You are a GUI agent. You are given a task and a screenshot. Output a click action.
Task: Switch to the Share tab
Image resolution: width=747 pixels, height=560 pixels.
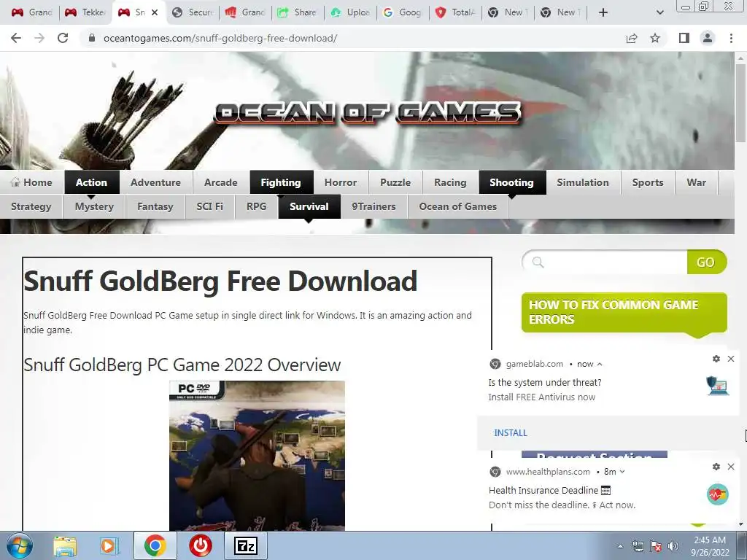coord(298,12)
